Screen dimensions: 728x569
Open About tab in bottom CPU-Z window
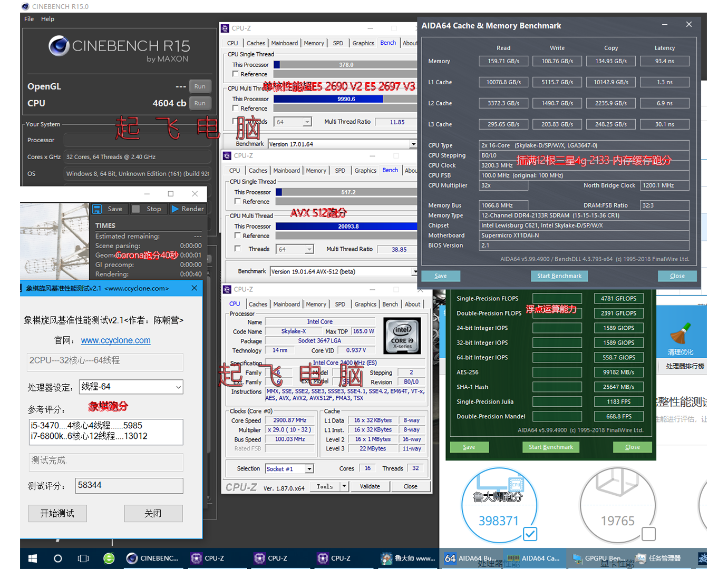pyautogui.click(x=413, y=305)
